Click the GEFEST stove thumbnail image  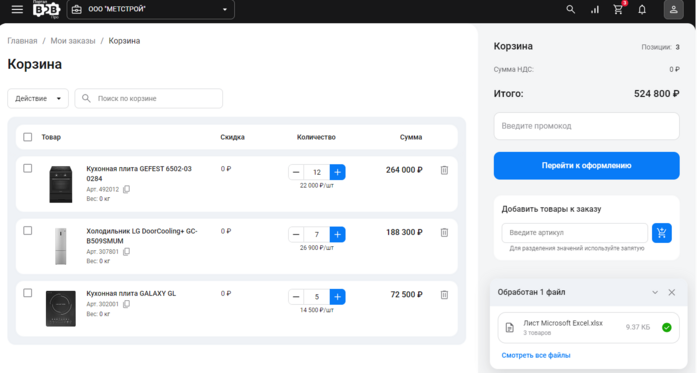tap(60, 184)
